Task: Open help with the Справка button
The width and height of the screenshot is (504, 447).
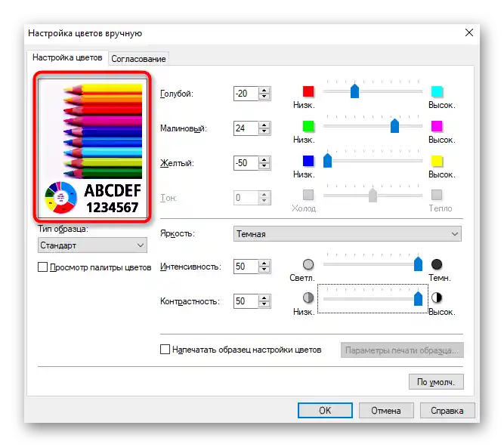Action: click(x=447, y=411)
